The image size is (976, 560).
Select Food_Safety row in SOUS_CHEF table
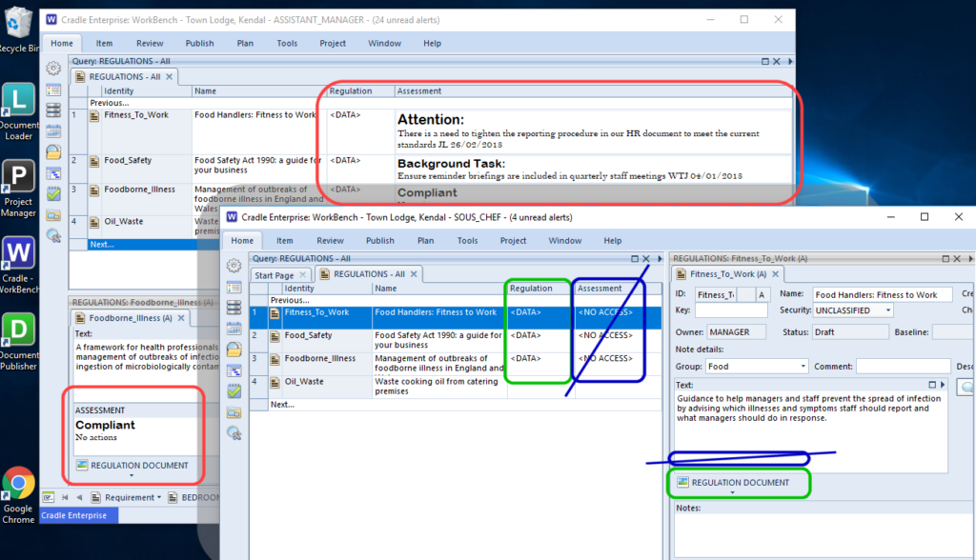pyautogui.click(x=309, y=335)
